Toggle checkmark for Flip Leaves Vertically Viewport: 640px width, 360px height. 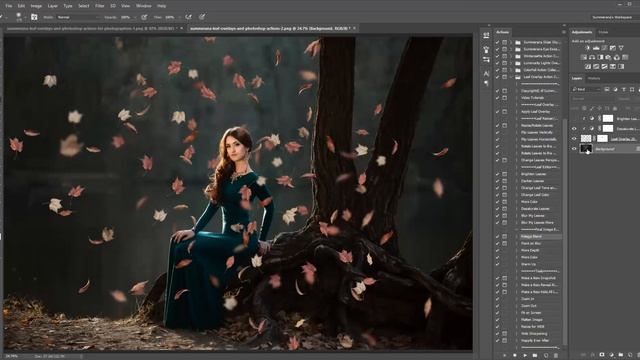pos(498,132)
